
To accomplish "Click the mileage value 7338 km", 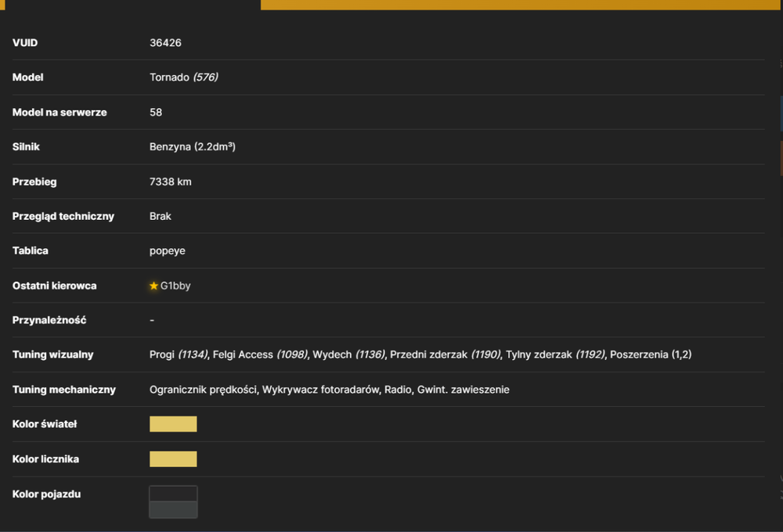I will click(x=170, y=182).
